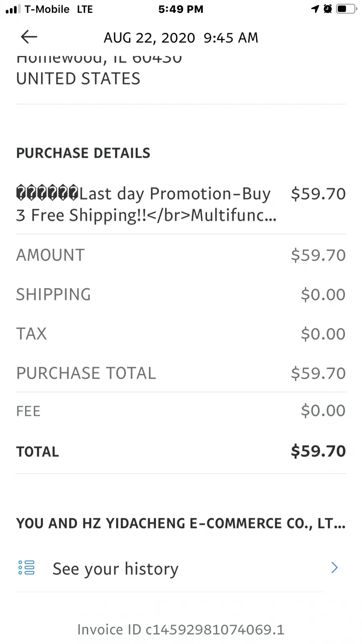Tap the YOU AND HZ YIDACHENG heading
This screenshot has width=362, height=644.
tap(181, 523)
